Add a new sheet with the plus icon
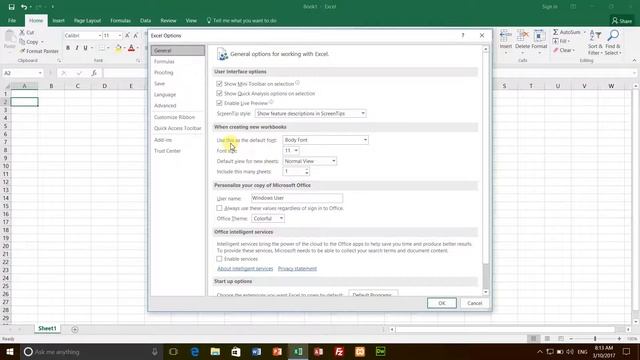Image resolution: width=640 pixels, height=360 pixels. (75, 329)
